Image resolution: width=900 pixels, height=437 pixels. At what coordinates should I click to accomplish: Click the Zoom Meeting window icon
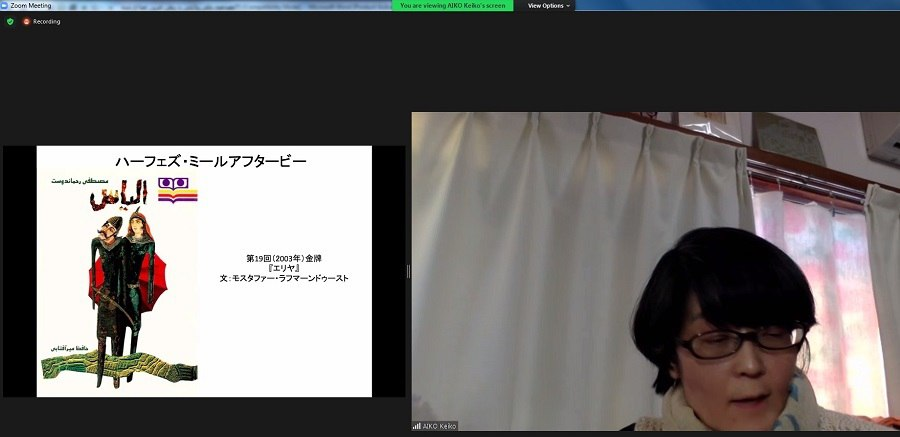pyautogui.click(x=5, y=5)
